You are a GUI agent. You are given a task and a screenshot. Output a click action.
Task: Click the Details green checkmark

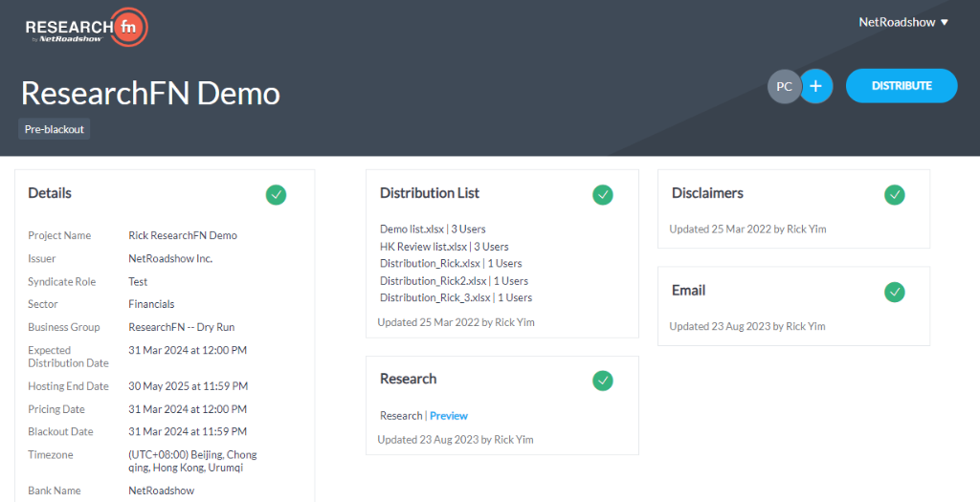tap(276, 195)
